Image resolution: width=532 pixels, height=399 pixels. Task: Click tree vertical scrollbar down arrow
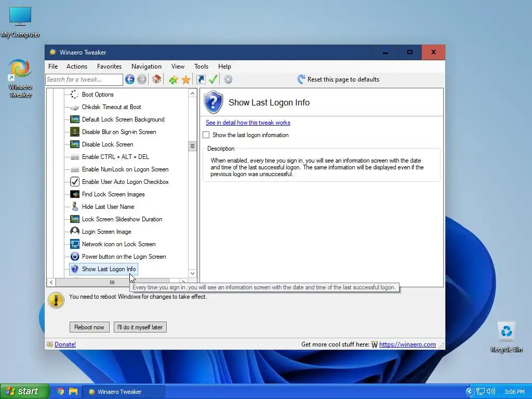pos(192,273)
